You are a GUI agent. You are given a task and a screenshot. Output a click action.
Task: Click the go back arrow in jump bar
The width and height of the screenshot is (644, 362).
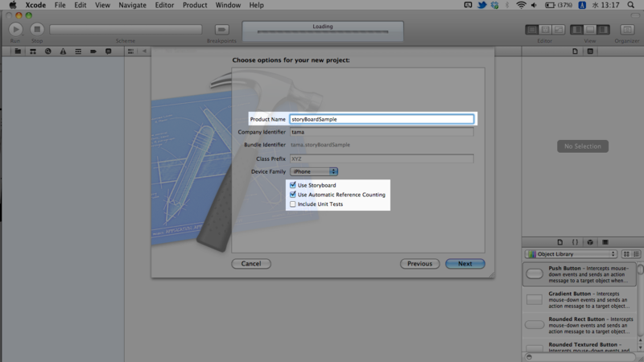coord(144,51)
